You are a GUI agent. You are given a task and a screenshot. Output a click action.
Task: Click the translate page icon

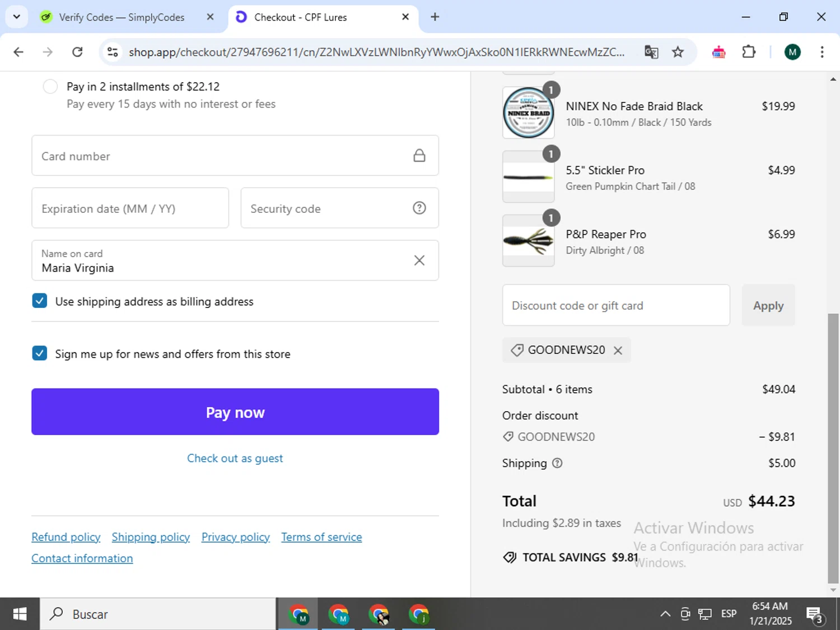(651, 52)
